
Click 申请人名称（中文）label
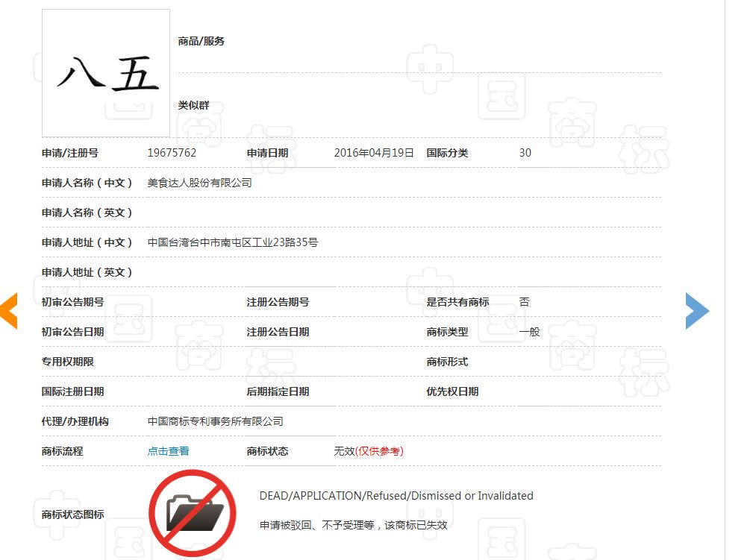click(87, 183)
